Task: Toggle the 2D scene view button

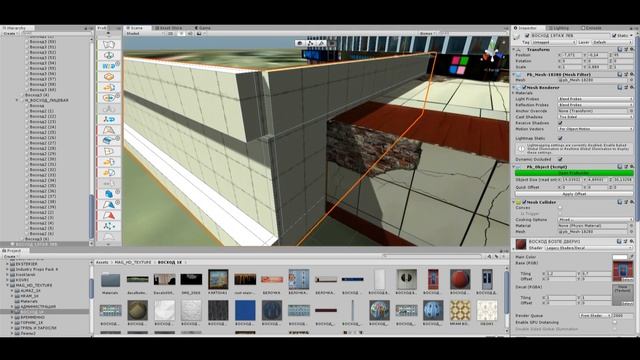Action: tap(170, 33)
